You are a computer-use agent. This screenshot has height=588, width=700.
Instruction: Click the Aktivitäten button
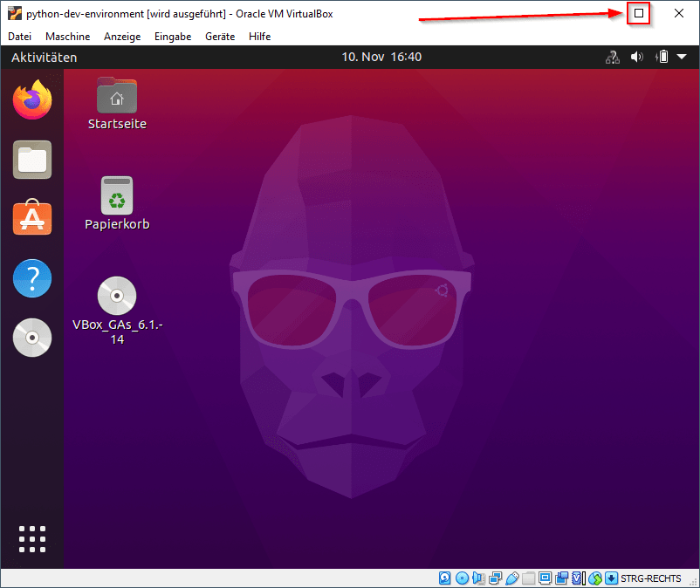pos(44,58)
